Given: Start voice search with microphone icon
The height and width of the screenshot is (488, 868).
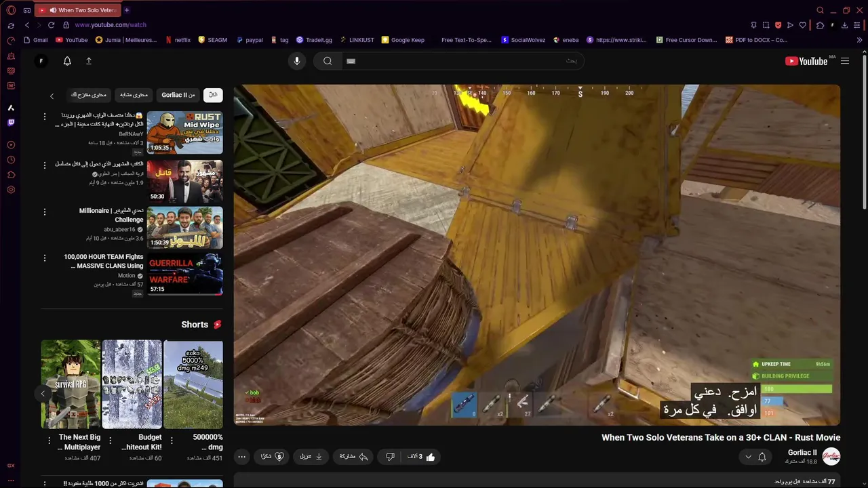Looking at the screenshot, I should click(x=296, y=61).
